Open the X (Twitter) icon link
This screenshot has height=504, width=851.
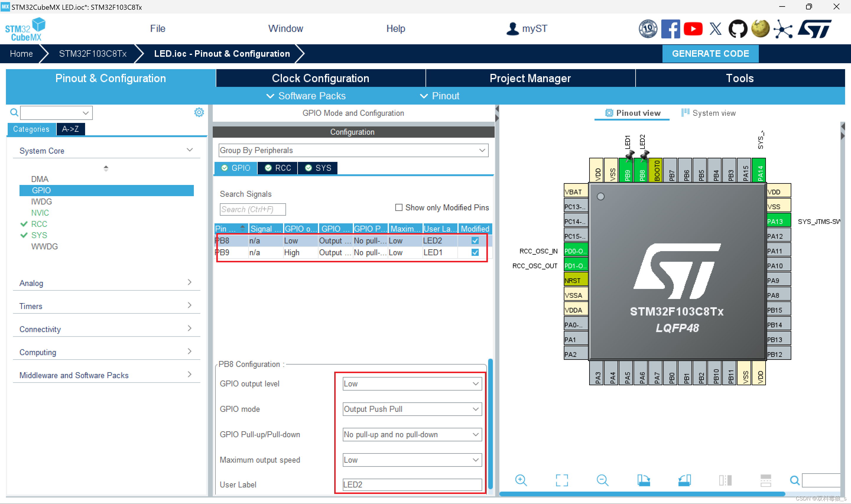tap(715, 29)
